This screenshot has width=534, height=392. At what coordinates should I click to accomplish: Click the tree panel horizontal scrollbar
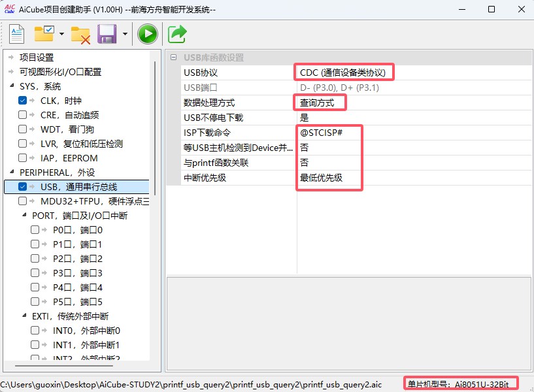[64, 366]
